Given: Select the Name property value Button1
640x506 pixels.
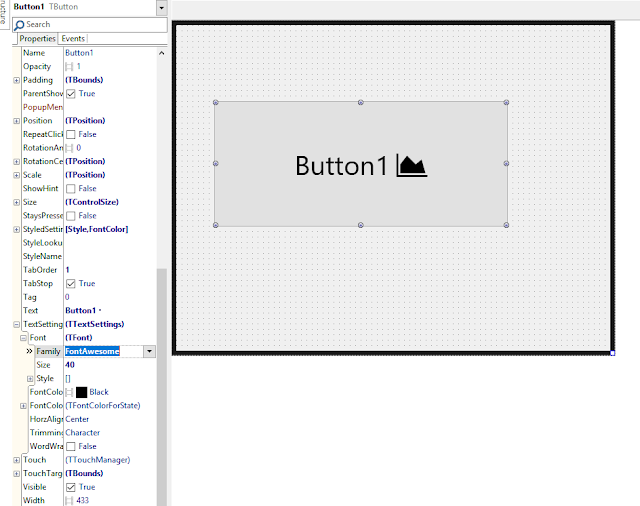Looking at the screenshot, I should tap(79, 53).
